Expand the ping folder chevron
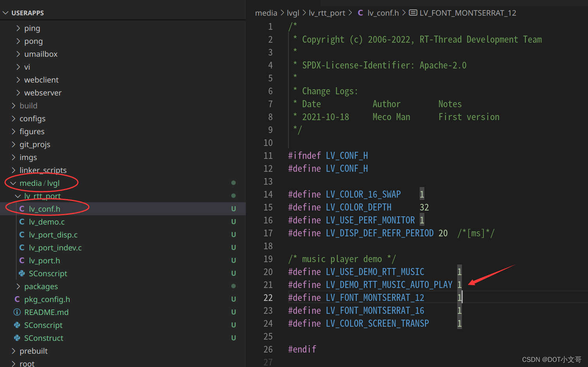The width and height of the screenshot is (588, 367). [18, 28]
